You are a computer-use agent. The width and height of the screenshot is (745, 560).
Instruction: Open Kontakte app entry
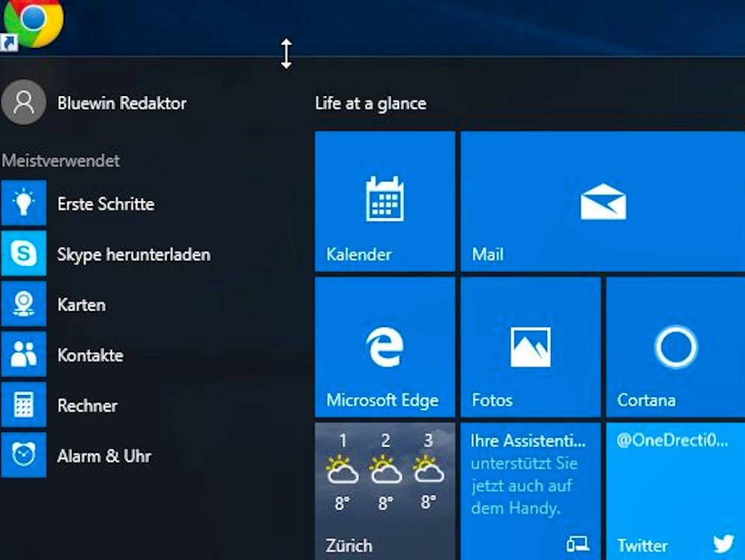(90, 355)
